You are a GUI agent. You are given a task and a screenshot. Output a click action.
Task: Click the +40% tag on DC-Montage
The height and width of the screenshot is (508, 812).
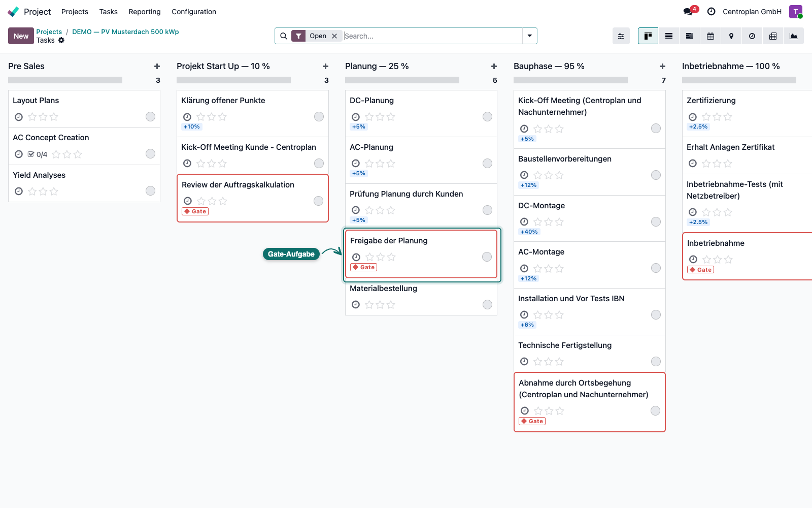pos(529,232)
